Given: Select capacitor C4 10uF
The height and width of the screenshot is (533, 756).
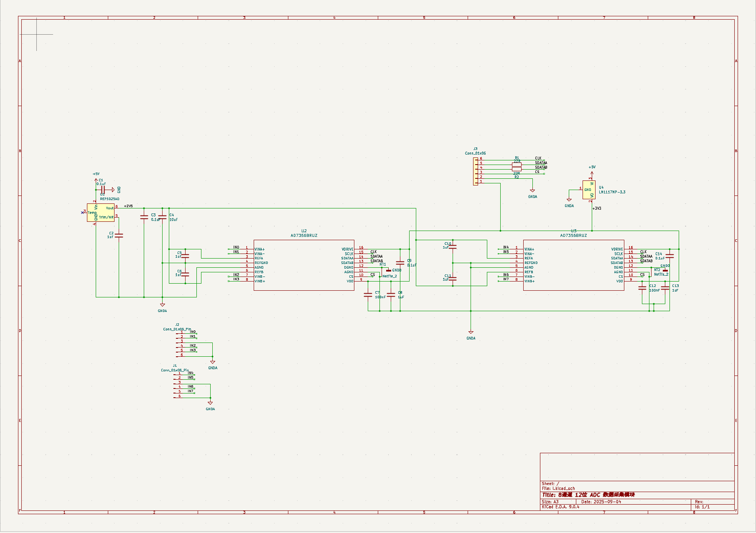Looking at the screenshot, I should [x=163, y=217].
